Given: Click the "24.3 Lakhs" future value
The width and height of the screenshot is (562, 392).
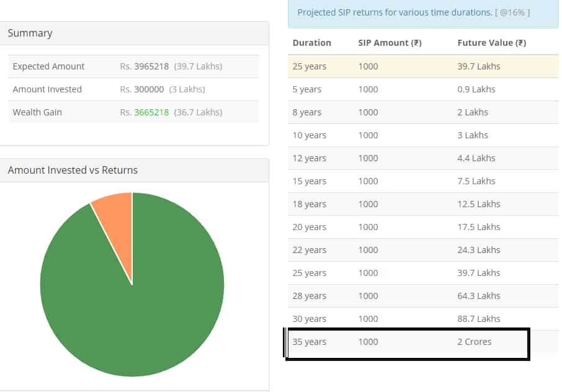Looking at the screenshot, I should tap(479, 250).
